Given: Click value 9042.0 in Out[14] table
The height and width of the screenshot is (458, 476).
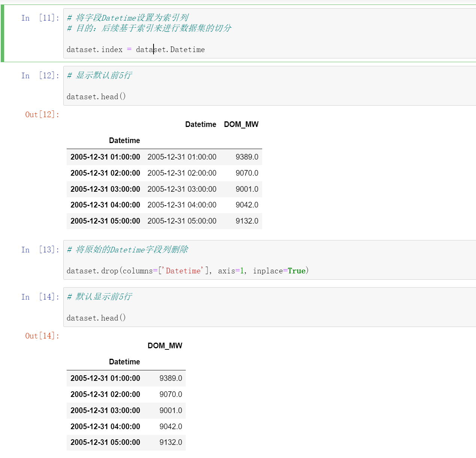Looking at the screenshot, I should click(171, 427).
